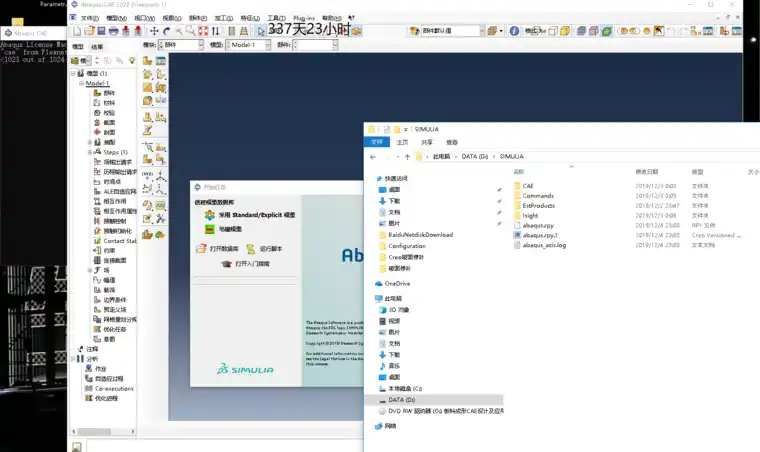760x452 pixels.
Task: Click the Run Script icon in start dialog
Action: click(251, 249)
